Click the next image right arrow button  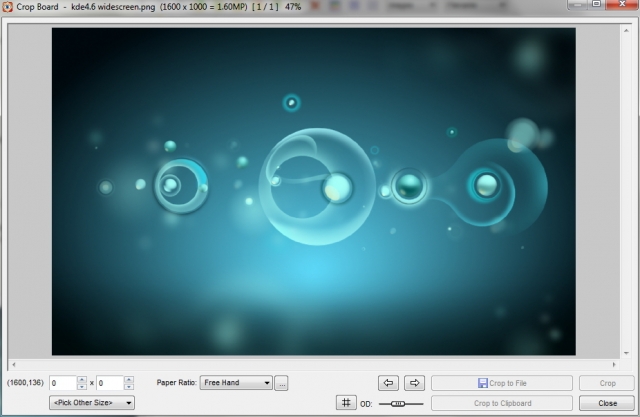click(414, 383)
